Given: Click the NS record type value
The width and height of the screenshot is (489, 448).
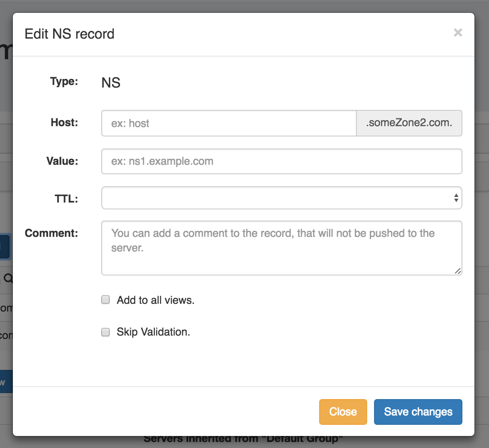Looking at the screenshot, I should click(x=111, y=82).
